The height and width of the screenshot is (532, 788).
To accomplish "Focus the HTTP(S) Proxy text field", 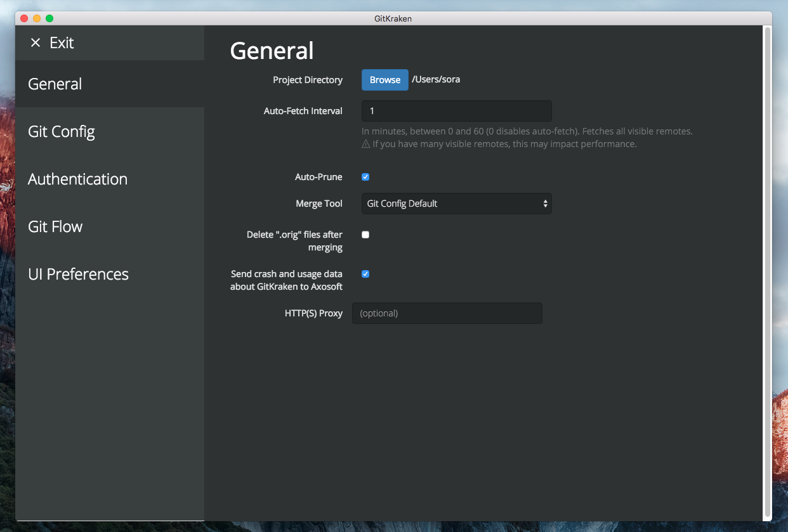I will (x=447, y=313).
